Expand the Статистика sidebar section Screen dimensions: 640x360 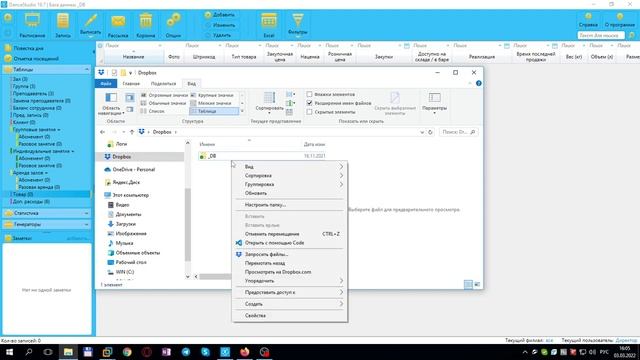(87, 213)
